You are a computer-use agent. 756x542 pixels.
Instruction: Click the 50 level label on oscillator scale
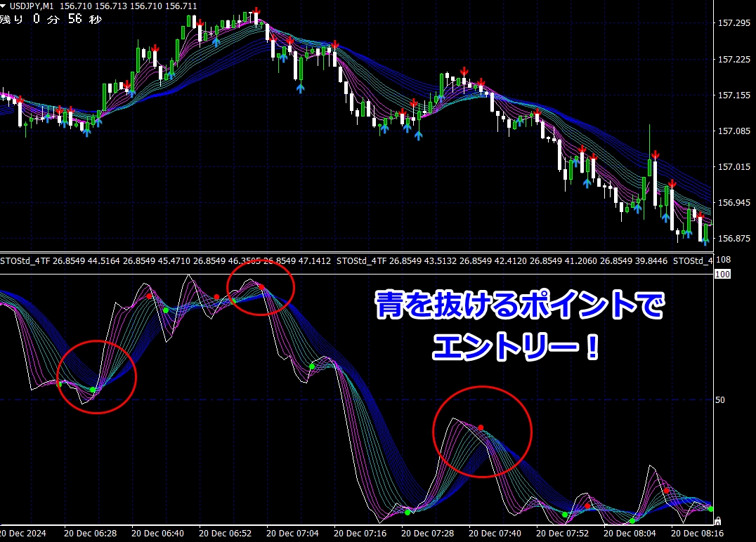point(719,400)
